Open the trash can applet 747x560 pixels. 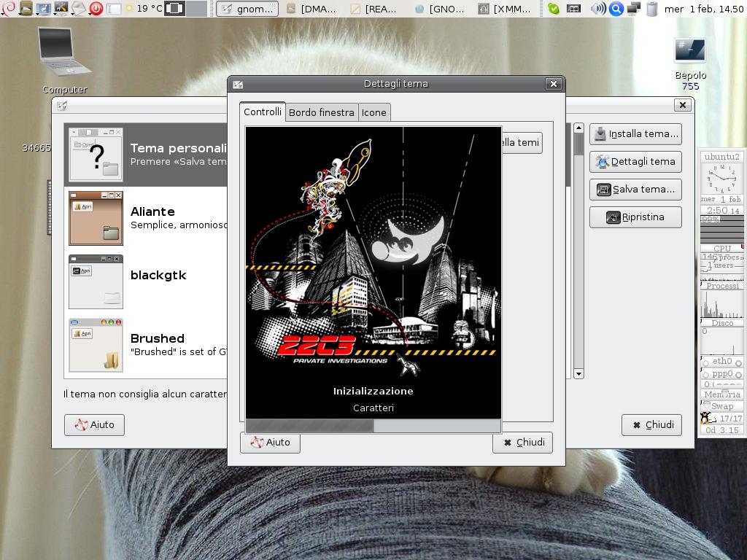(652, 8)
